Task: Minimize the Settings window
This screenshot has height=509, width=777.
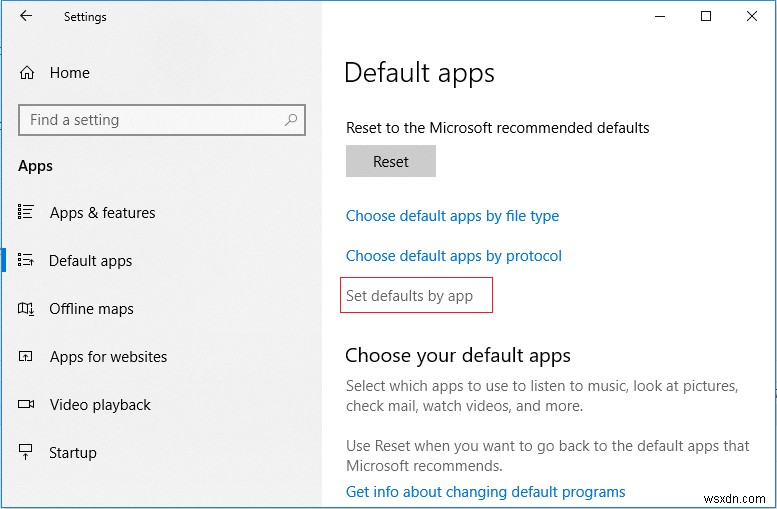Action: point(660,16)
